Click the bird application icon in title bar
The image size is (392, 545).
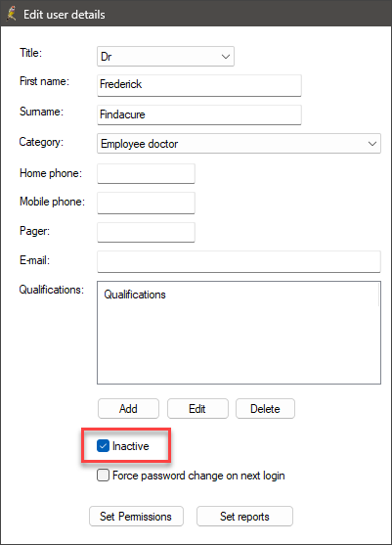11,14
